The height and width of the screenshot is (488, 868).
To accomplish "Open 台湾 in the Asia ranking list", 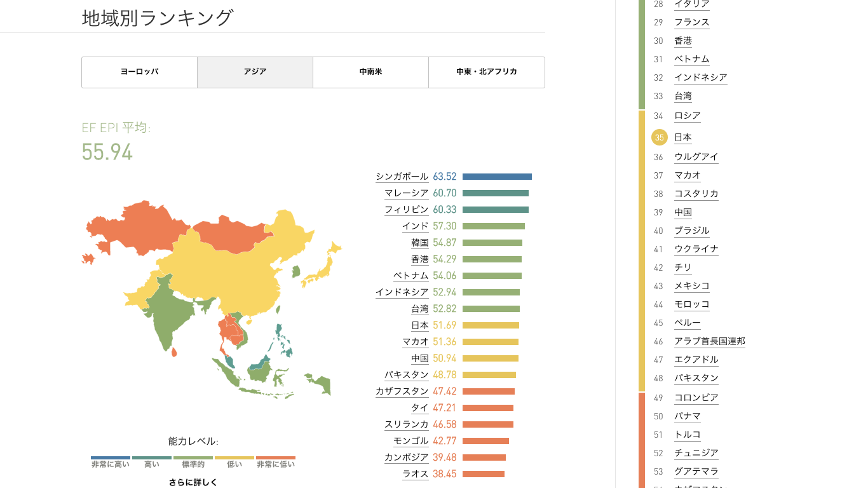I will tap(420, 309).
